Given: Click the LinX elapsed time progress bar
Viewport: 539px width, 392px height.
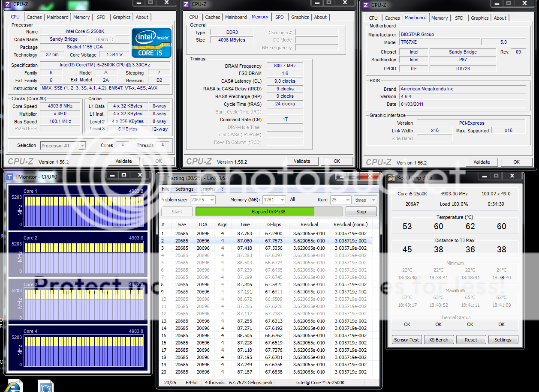Looking at the screenshot, I should click(269, 212).
